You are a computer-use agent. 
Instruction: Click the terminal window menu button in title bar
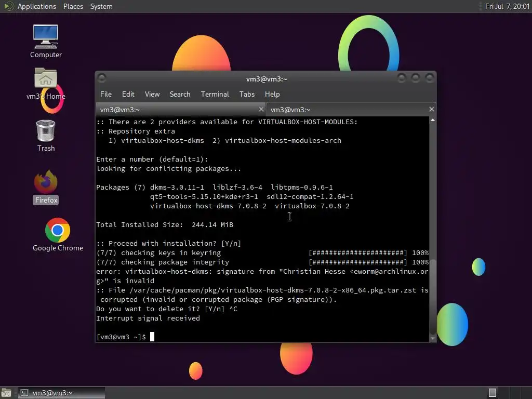point(102,78)
